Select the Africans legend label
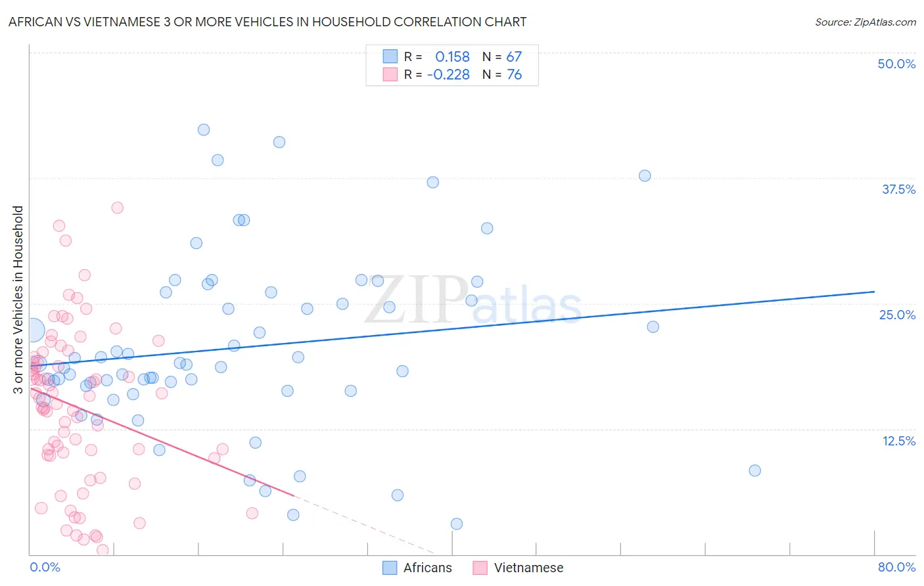924x586 pixels. click(428, 568)
